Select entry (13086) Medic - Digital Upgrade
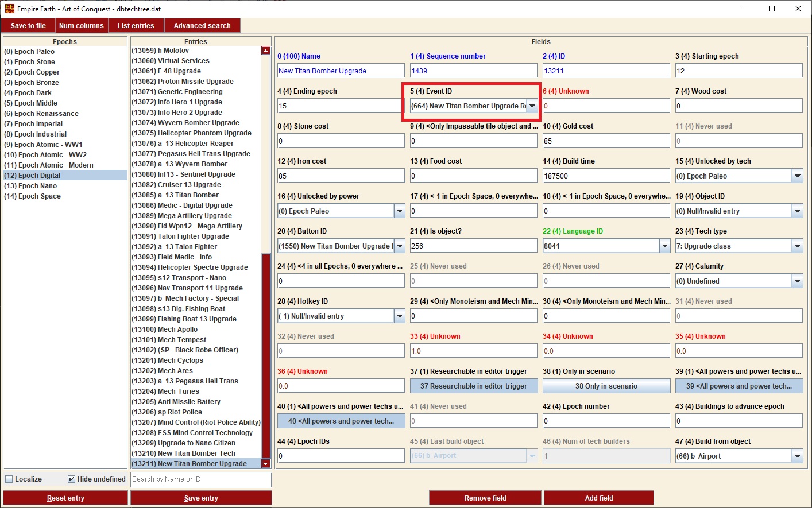The image size is (812, 508). tap(196, 205)
